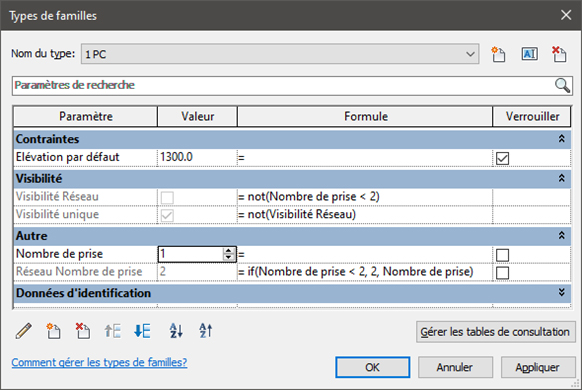Toggle lock for Elévation par défaut
Image resolution: width=582 pixels, height=390 pixels.
502,158
